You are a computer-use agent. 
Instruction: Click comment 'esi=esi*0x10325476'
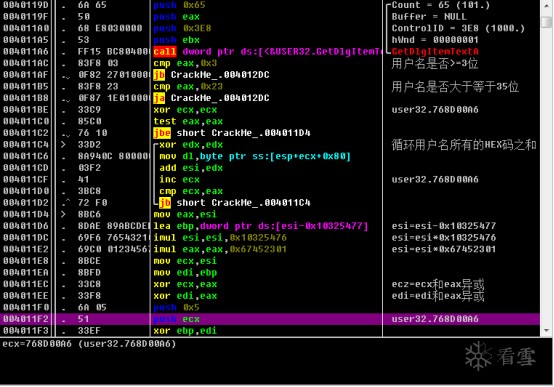pyautogui.click(x=443, y=238)
